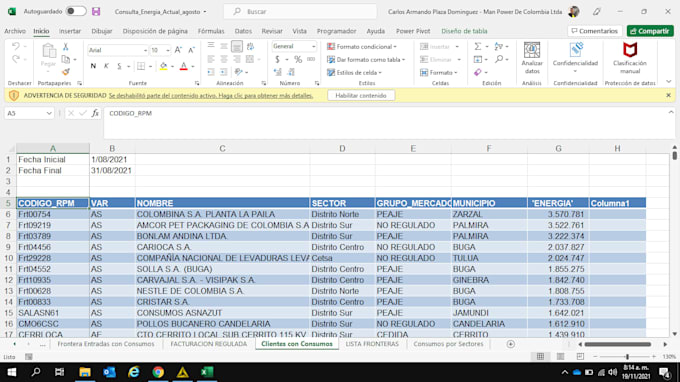
Task: Open the Formato cells dropdown
Action: pyautogui.click(x=439, y=72)
